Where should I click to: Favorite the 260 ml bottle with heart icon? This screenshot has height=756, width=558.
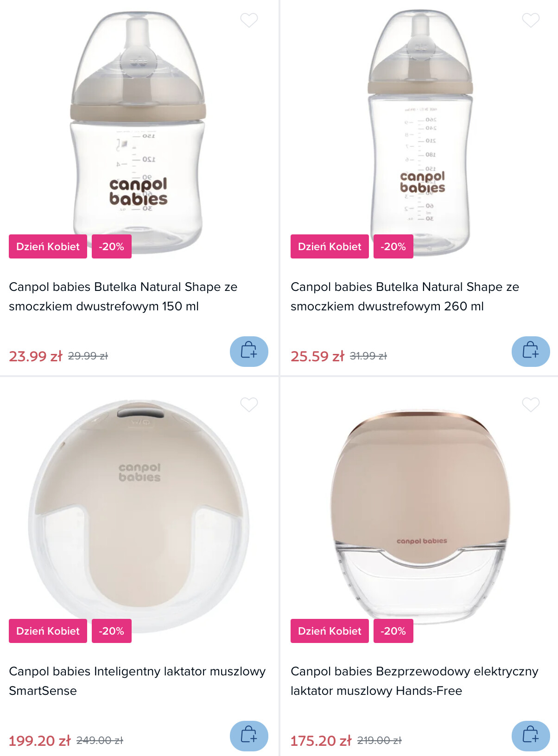[x=531, y=20]
